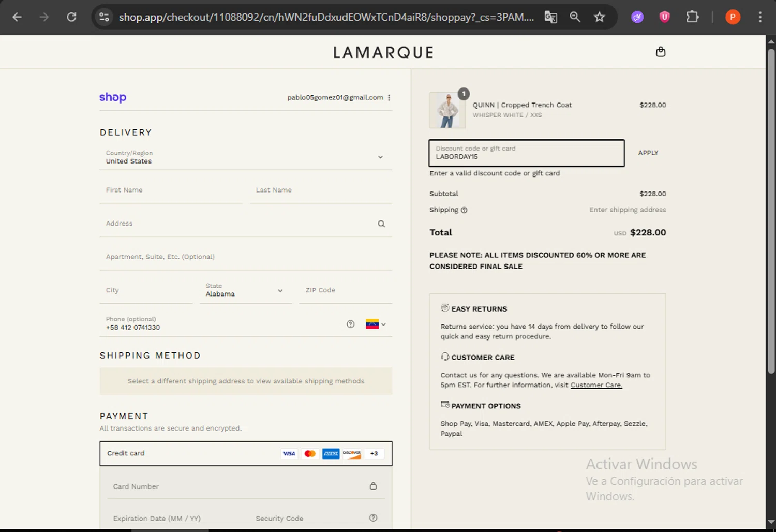Open the extensions puzzle icon
The image size is (776, 532).
tap(692, 17)
